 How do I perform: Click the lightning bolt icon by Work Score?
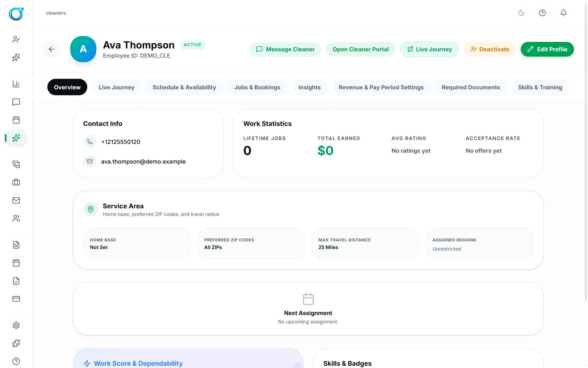(87, 364)
